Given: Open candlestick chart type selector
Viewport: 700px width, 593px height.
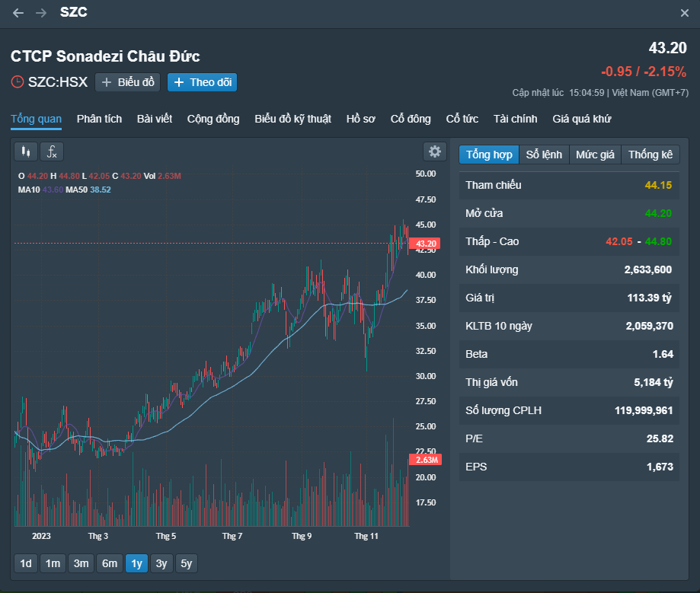Looking at the screenshot, I should click(x=26, y=151).
